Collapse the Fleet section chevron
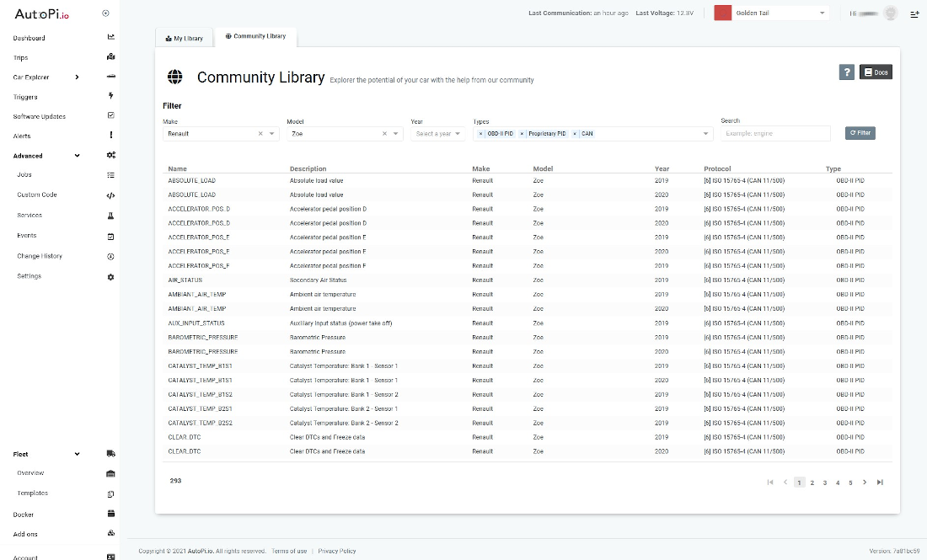Viewport: 927px width, 560px height. tap(77, 454)
